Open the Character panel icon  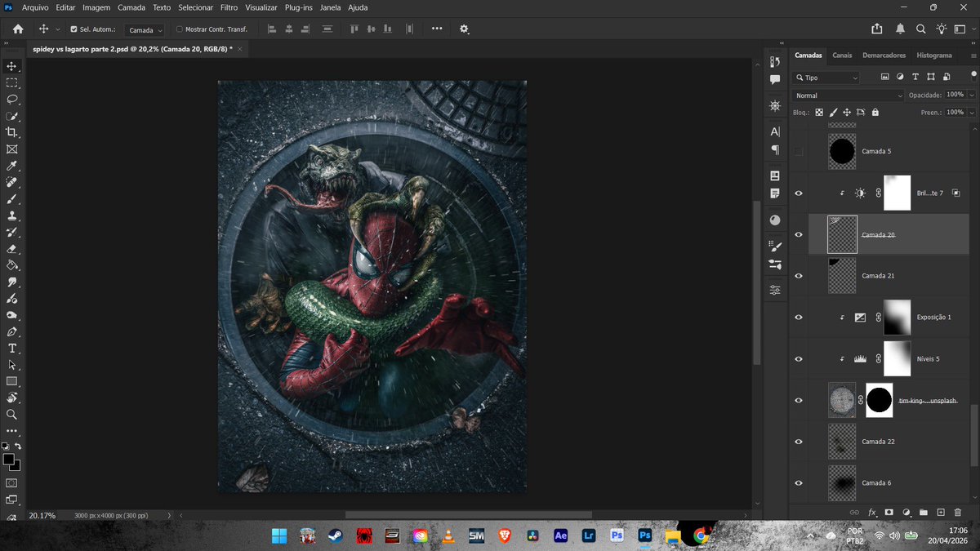(775, 131)
